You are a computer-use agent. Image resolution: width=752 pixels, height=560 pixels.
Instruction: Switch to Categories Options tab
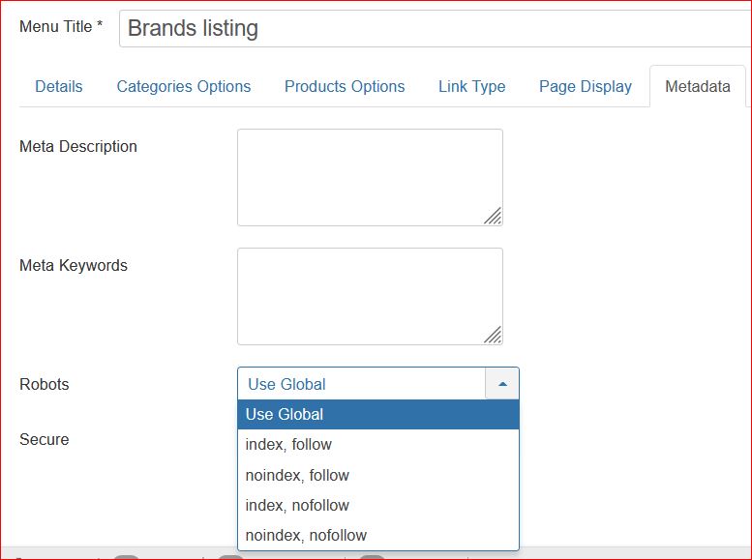point(184,86)
